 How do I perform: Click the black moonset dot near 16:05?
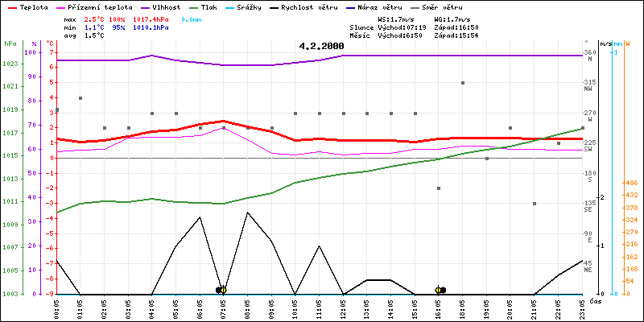coord(443,290)
